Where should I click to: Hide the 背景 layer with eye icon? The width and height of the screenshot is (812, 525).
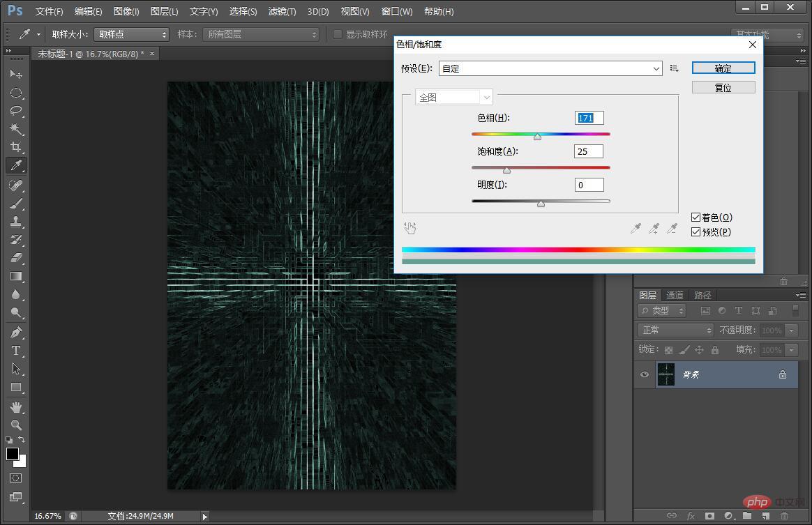tap(645, 374)
